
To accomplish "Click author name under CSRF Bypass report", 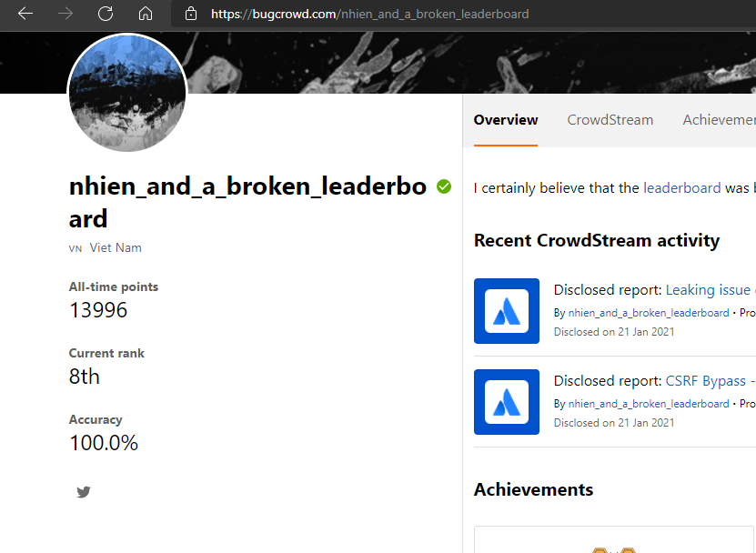I will tap(649, 404).
